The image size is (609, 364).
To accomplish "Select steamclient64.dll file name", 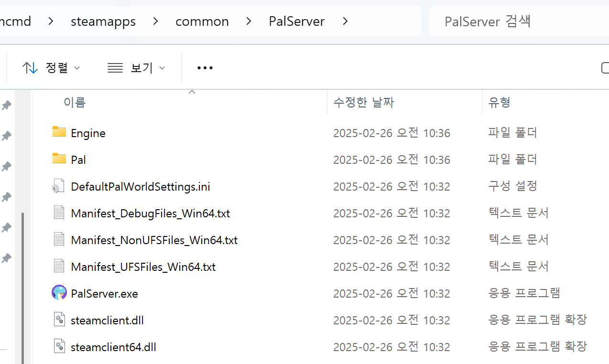I will [x=113, y=347].
